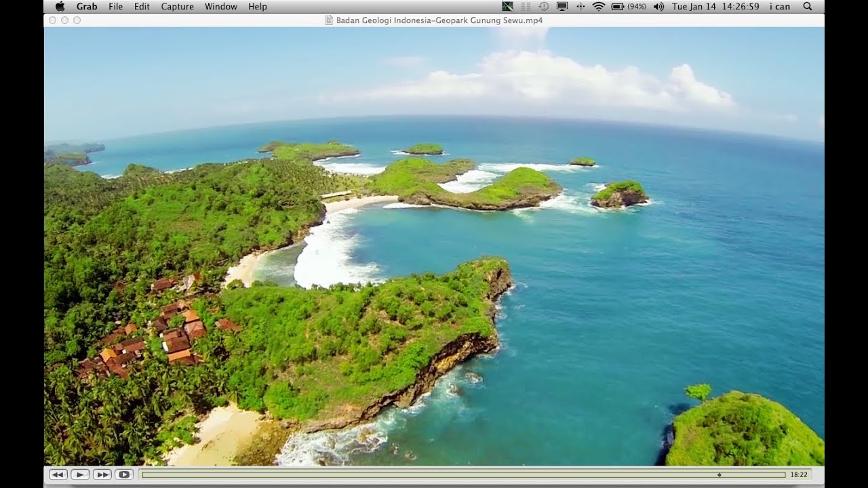Click the fast-forward button

(102, 474)
